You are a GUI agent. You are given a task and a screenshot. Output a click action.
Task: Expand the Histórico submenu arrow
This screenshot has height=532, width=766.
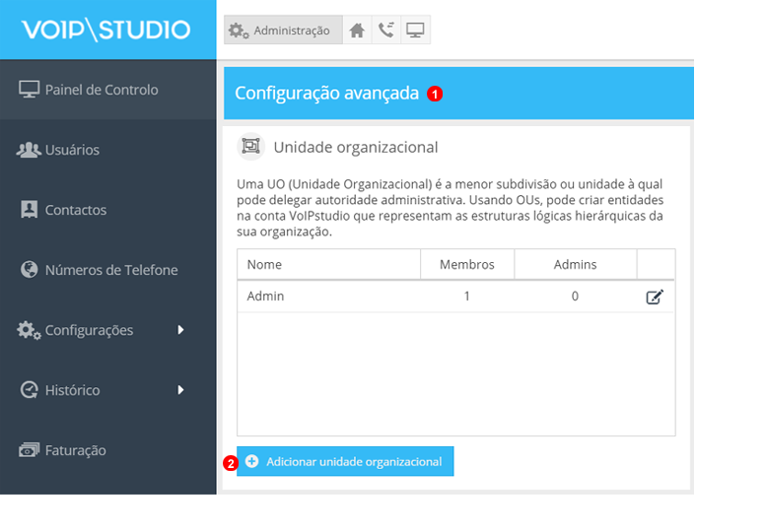pos(180,390)
